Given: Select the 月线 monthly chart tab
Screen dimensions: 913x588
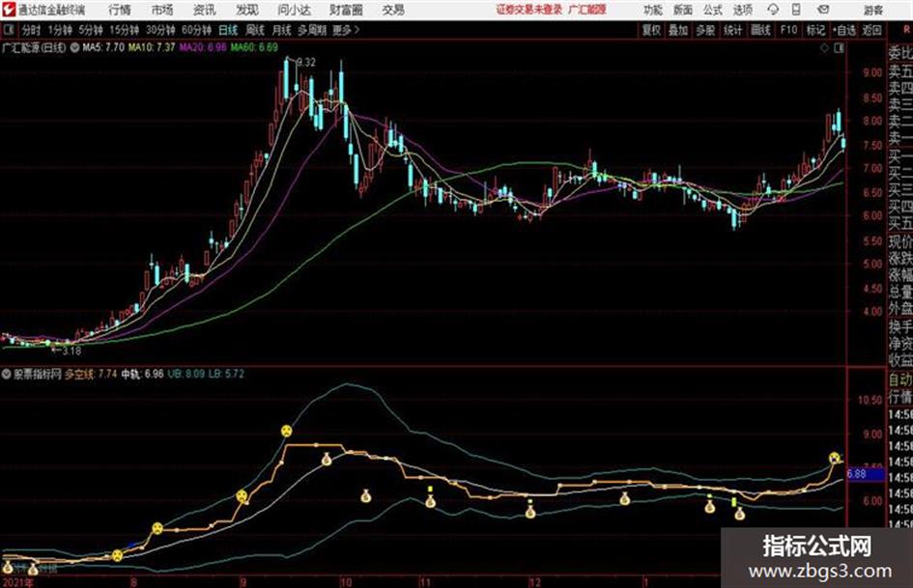Looking at the screenshot, I should (282, 30).
